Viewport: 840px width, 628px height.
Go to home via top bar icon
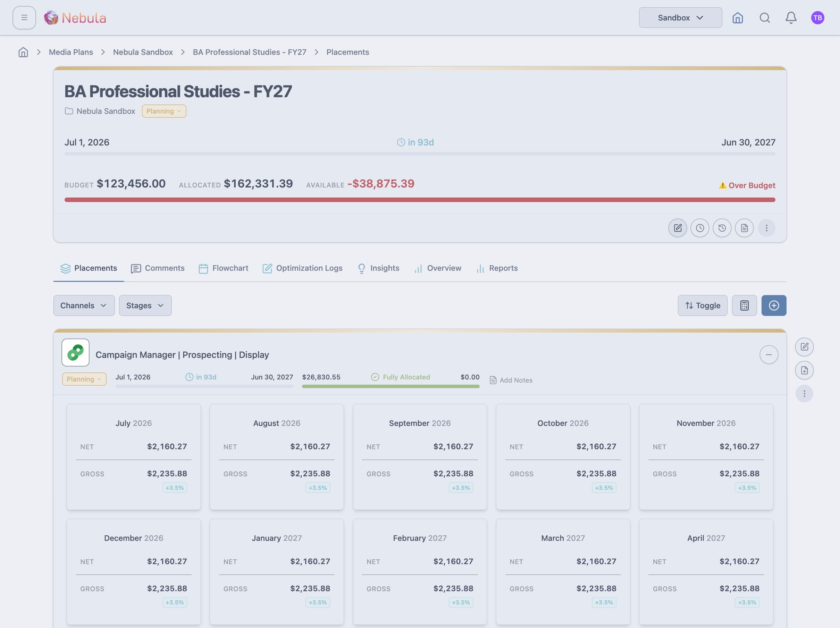pyautogui.click(x=738, y=17)
